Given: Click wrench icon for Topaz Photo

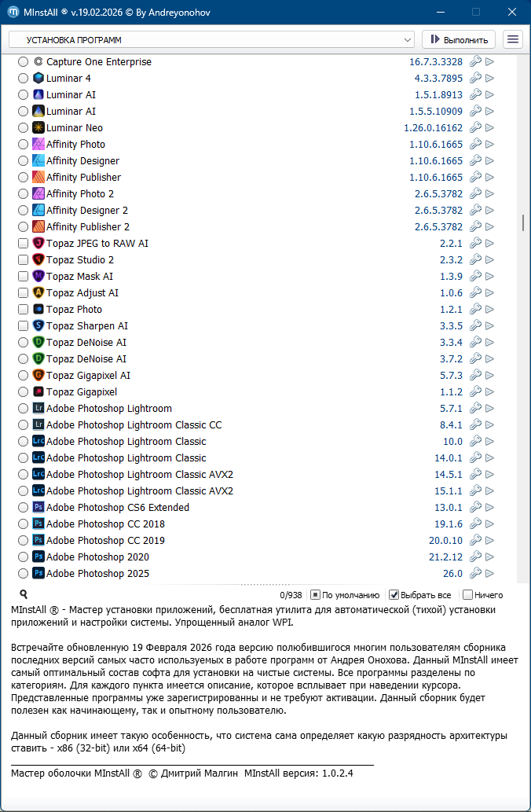Looking at the screenshot, I should point(475,309).
